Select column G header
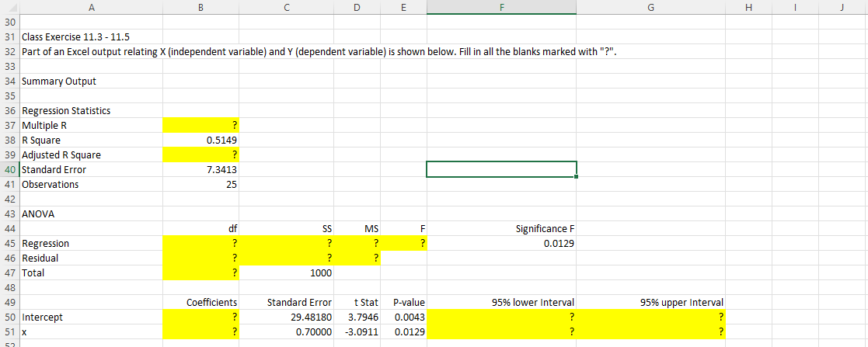 tap(651, 7)
